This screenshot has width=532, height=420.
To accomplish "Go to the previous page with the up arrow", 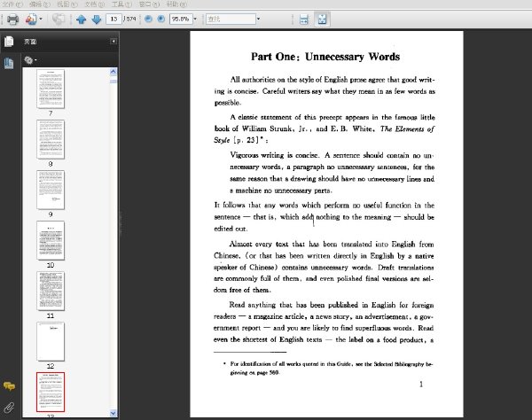I will point(81,19).
